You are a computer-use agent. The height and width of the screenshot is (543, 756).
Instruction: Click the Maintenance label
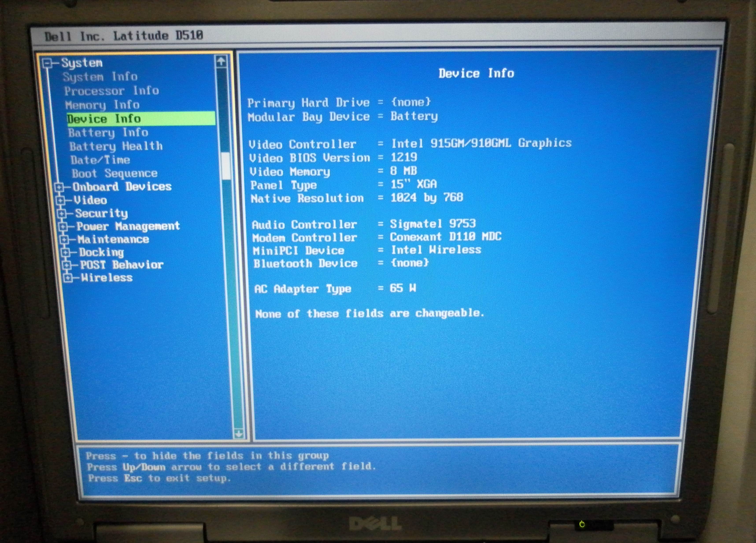click(113, 239)
